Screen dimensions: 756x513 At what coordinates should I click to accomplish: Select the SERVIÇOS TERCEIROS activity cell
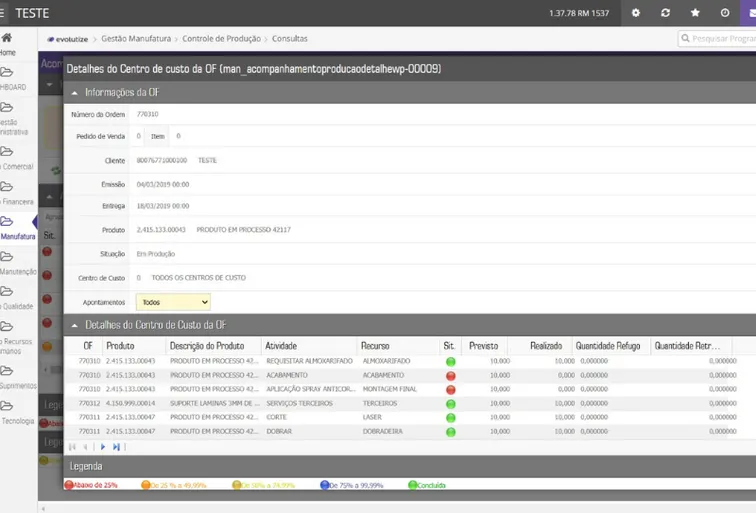pos(299,403)
